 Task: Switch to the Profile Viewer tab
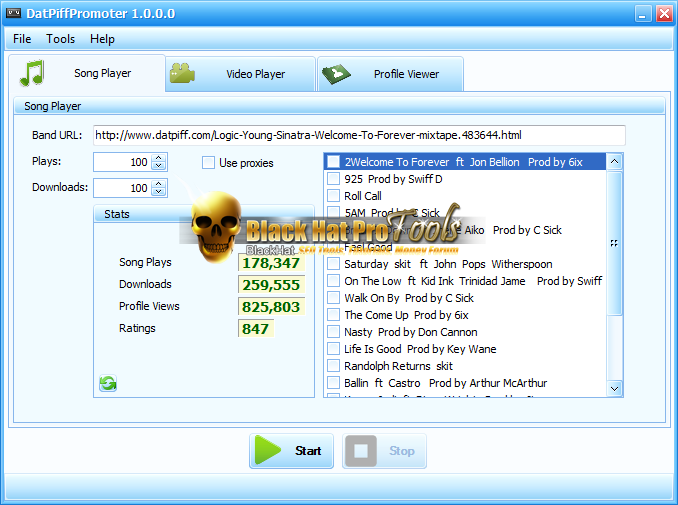(x=390, y=74)
